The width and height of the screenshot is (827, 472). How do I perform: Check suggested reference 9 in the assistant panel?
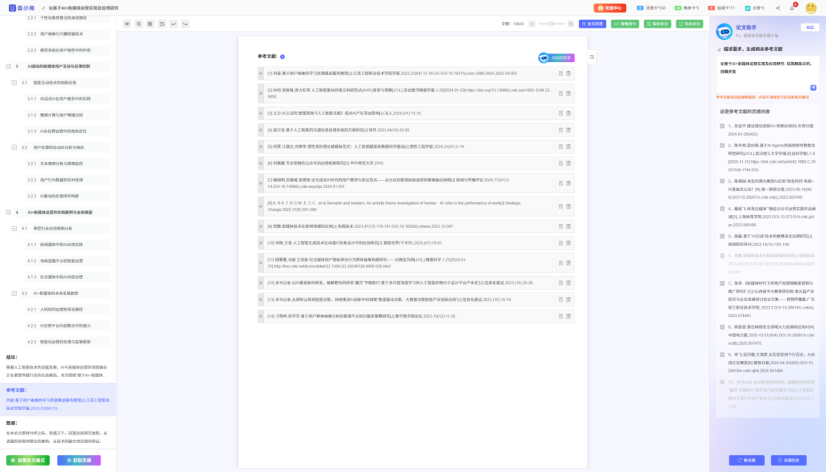(x=722, y=354)
